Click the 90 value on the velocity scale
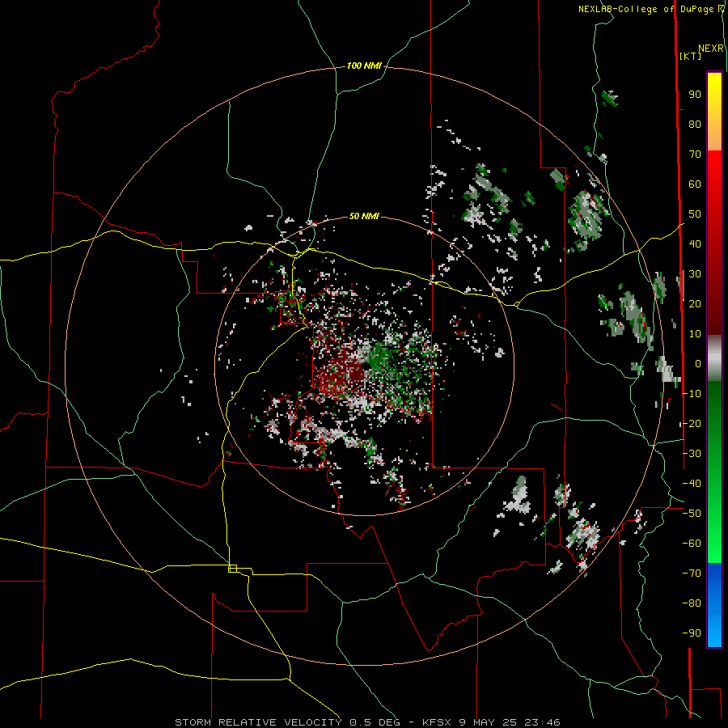 [x=695, y=95]
